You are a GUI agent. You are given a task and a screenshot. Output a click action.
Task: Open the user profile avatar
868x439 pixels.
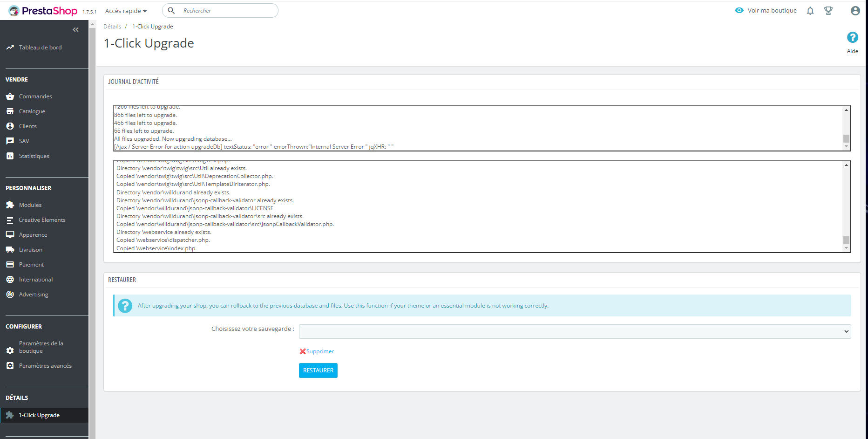coord(855,11)
